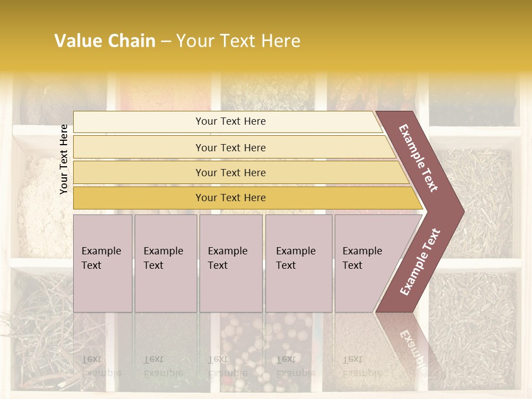
Task: Click the vertical Your Text Here label
Action: pyautogui.click(x=64, y=159)
